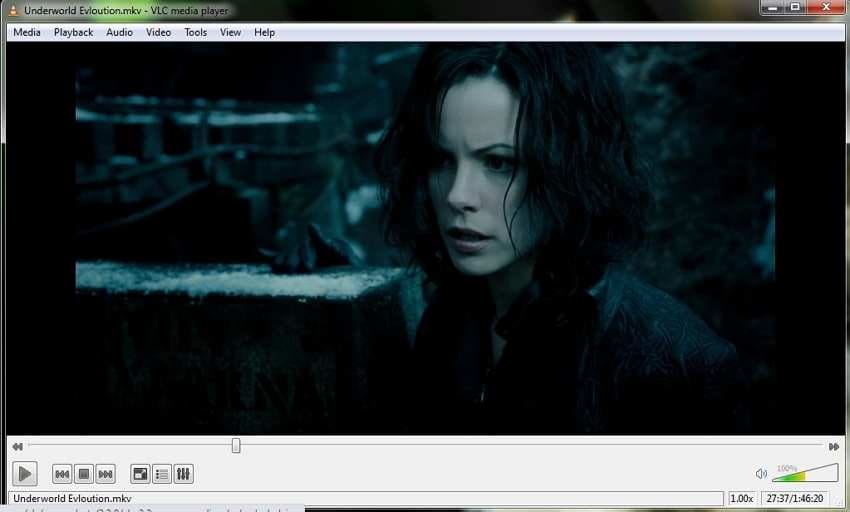This screenshot has width=850, height=512.
Task: Click the 1.00x playback speed indicator
Action: coord(742,498)
